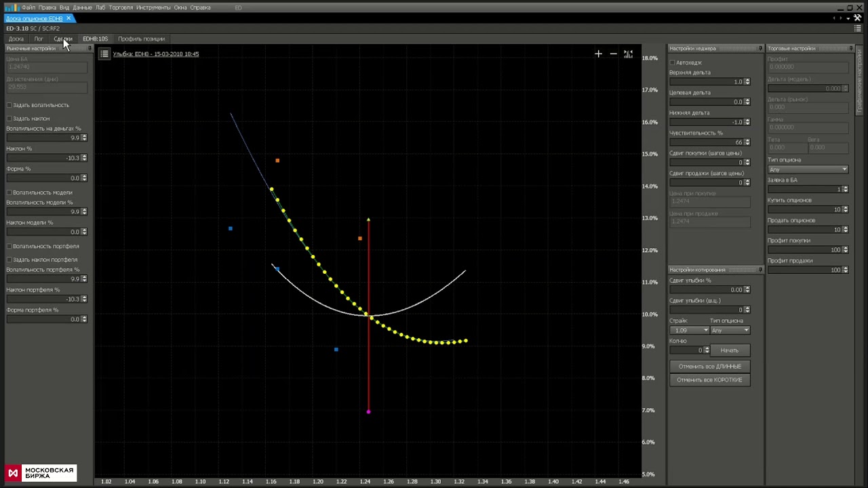Screen dimensions: 868x488
Task: Click the list icon below the tools icon
Action: (x=858, y=28)
